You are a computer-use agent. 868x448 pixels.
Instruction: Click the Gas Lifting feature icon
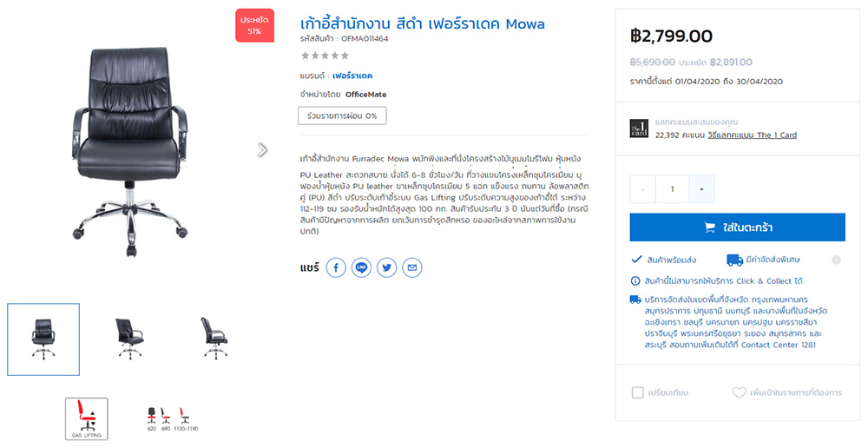[87, 418]
